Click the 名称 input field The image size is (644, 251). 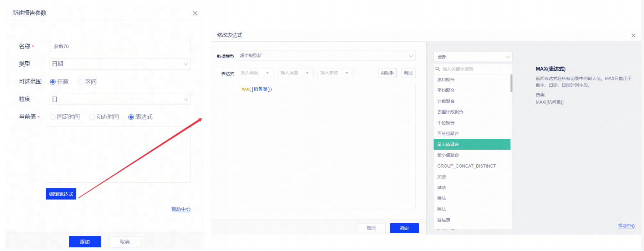(120, 46)
